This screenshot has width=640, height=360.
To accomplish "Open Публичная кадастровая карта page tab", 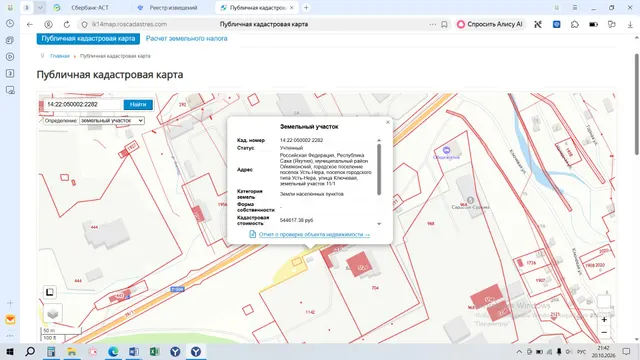I will point(88,38).
